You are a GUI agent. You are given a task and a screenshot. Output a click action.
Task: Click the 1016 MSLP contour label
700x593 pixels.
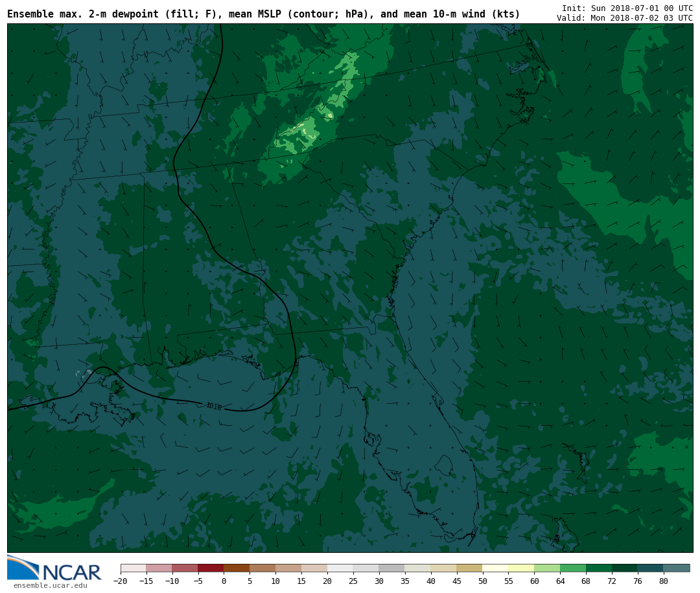pos(214,406)
